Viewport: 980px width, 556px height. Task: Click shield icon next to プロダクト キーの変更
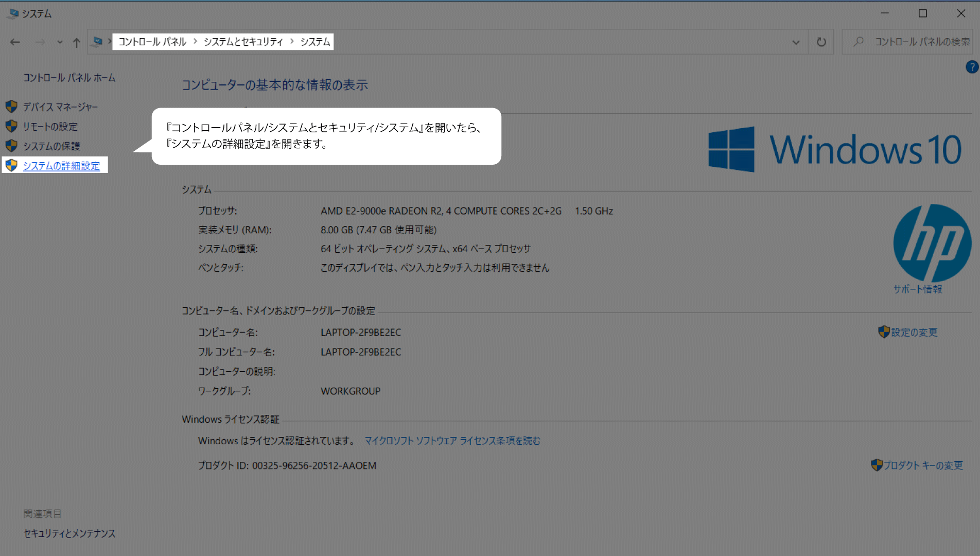(877, 465)
